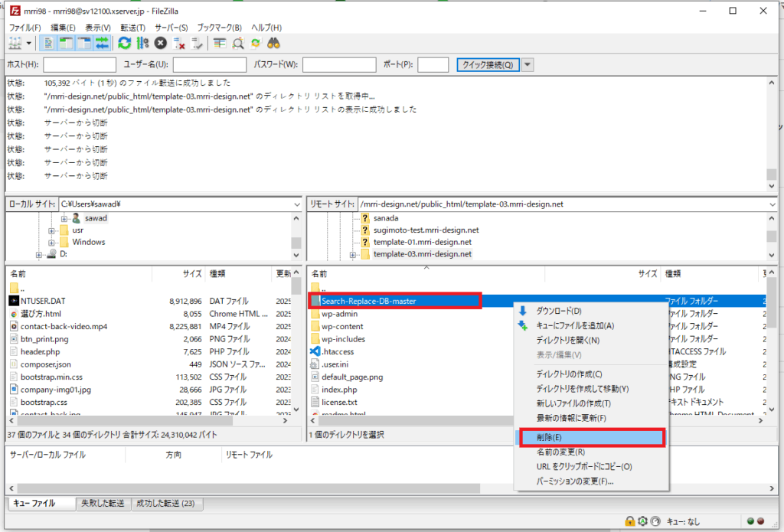This screenshot has height=532, width=784.
Task: Click the Reconnect to last server icon
Action: click(x=197, y=43)
